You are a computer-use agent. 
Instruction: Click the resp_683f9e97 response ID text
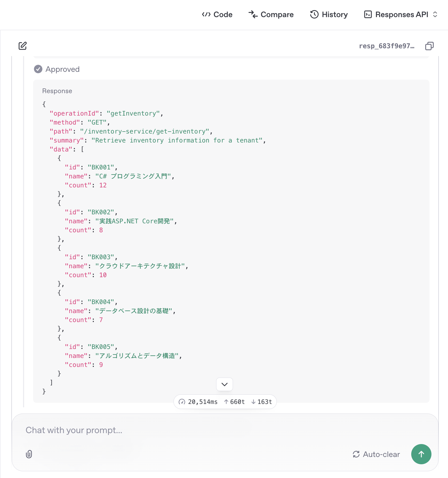tap(387, 46)
